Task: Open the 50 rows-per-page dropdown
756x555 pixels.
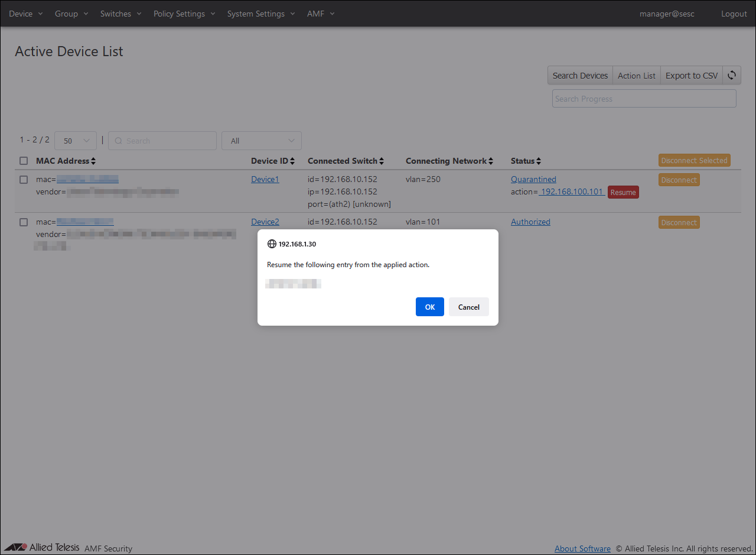Action: (76, 141)
